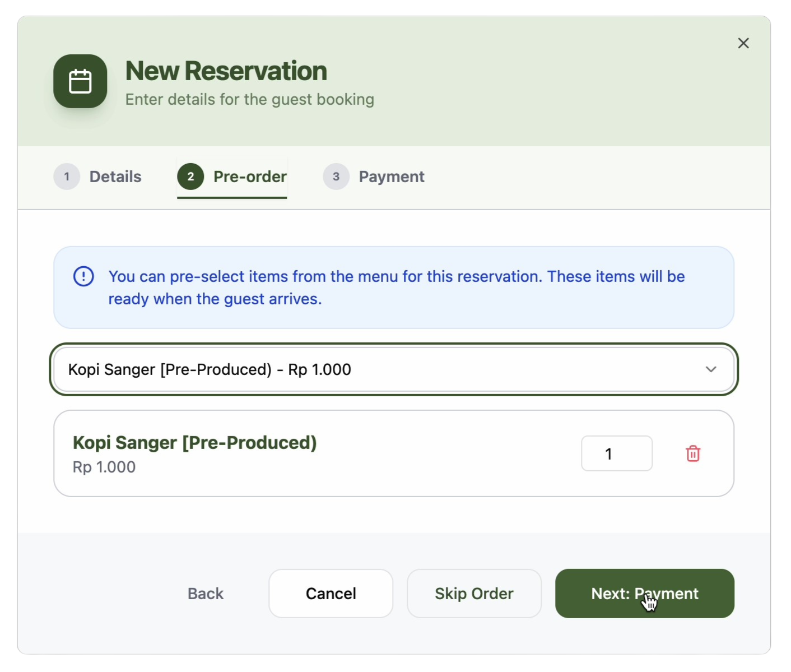This screenshot has height=672, width=791.
Task: Click the step 3 number circle
Action: (336, 177)
